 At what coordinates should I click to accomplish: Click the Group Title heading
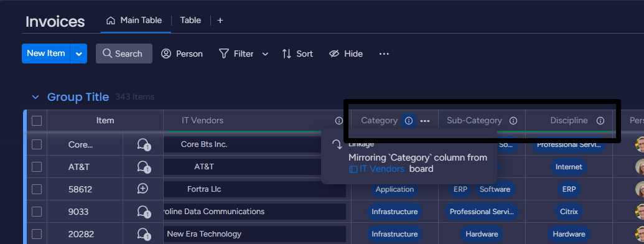tap(78, 97)
